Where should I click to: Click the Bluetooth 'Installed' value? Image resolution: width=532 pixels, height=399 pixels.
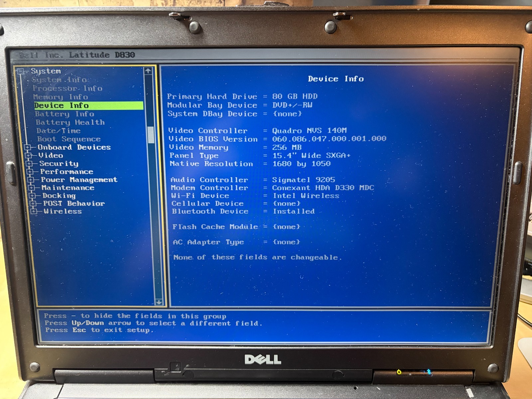[x=294, y=211]
